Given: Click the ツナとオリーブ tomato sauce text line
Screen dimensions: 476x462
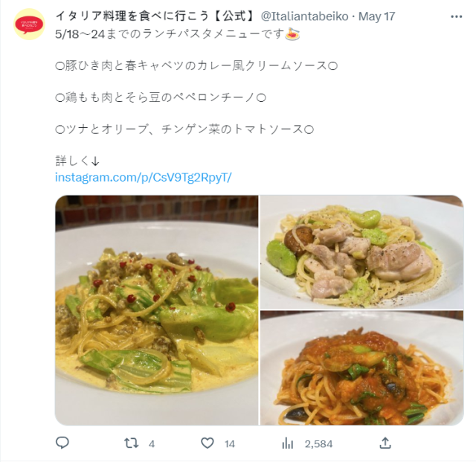Looking at the screenshot, I should click(184, 129).
